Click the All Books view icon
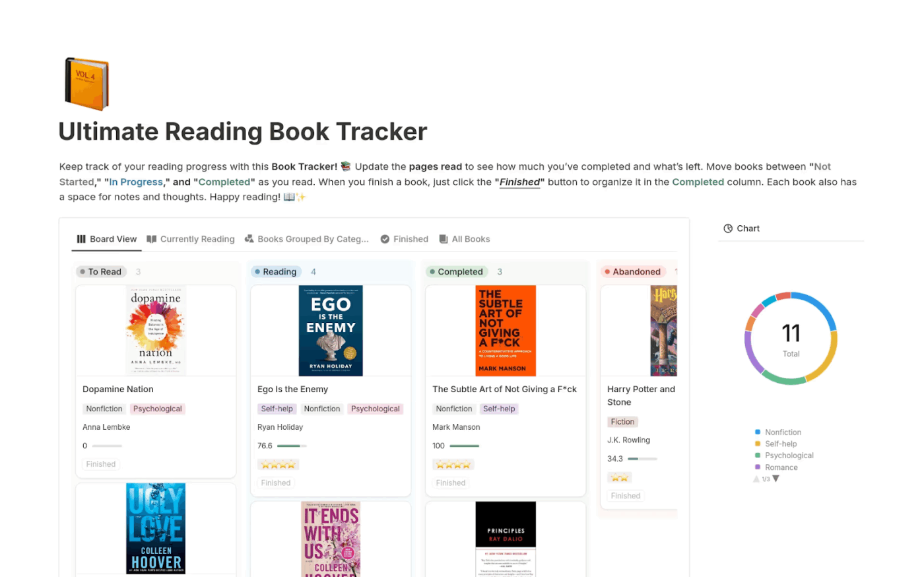Screen dimensions: 924x577 tap(443, 239)
